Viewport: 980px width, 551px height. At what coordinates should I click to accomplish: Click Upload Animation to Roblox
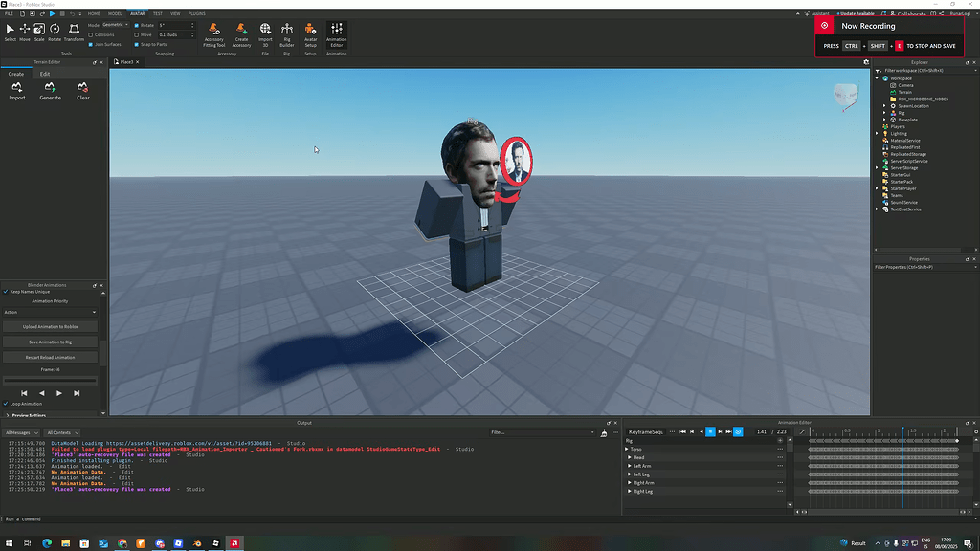click(x=50, y=327)
